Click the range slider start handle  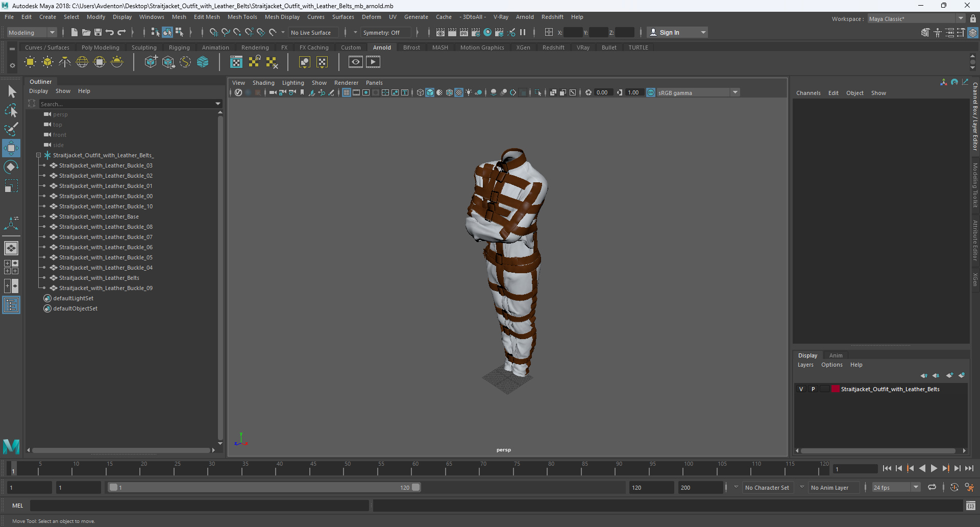[x=113, y=487]
